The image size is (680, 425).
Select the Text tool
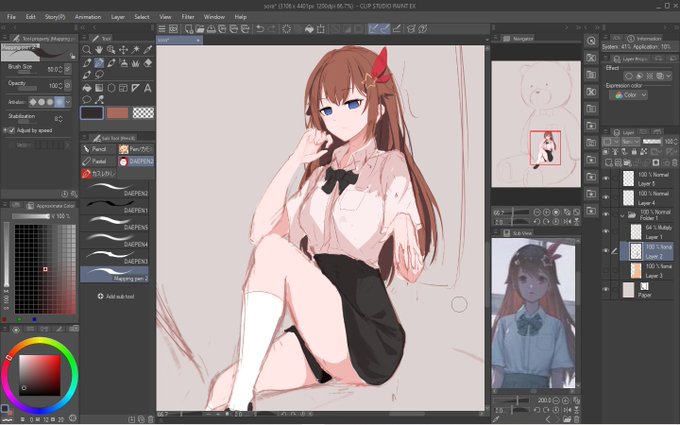tap(147, 88)
